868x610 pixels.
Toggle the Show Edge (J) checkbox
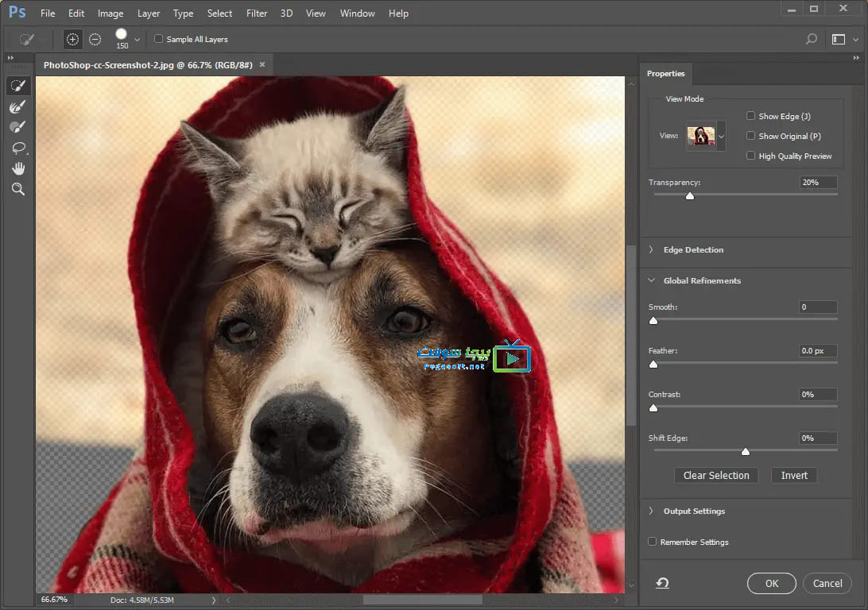(750, 116)
